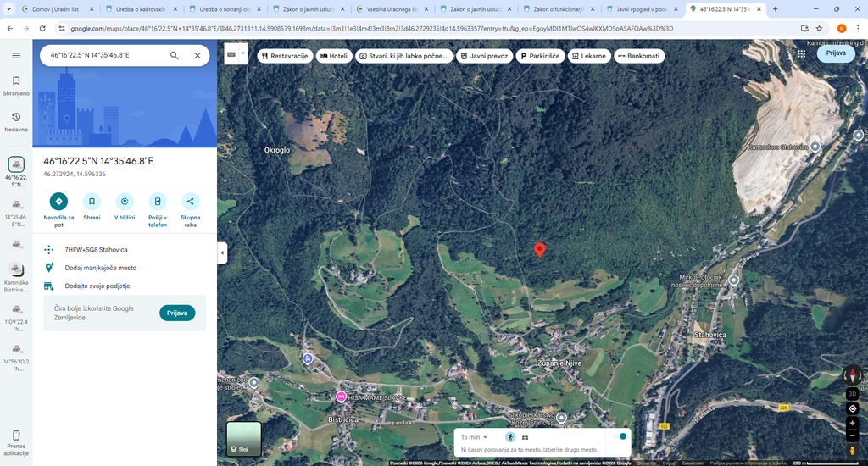Click the Sloji layers thumbnail
868x466 pixels.
244,440
